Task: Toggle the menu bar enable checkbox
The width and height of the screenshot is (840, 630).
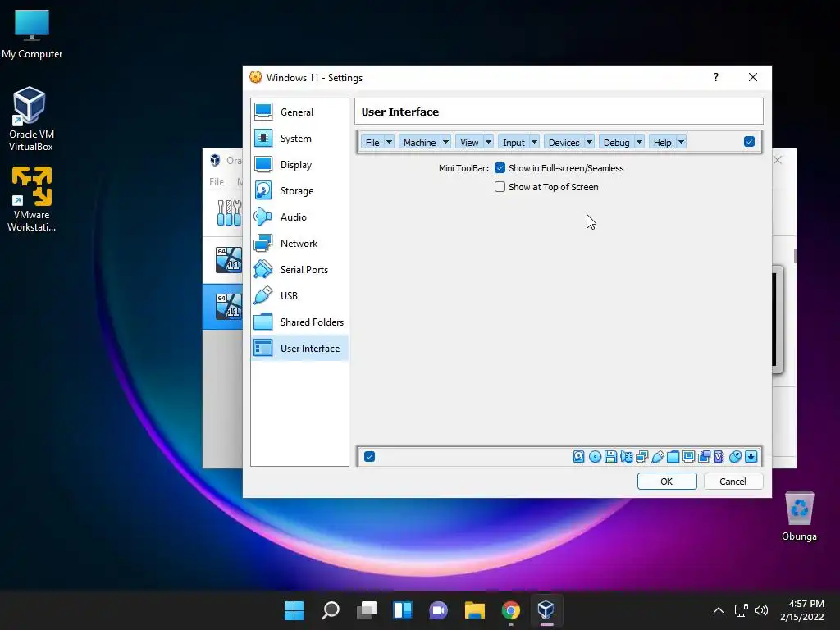Action: tap(749, 141)
